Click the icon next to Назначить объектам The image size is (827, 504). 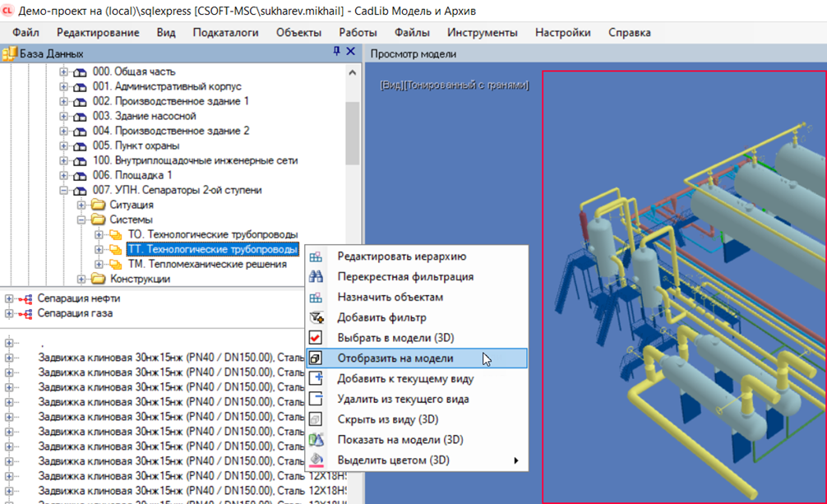(316, 298)
